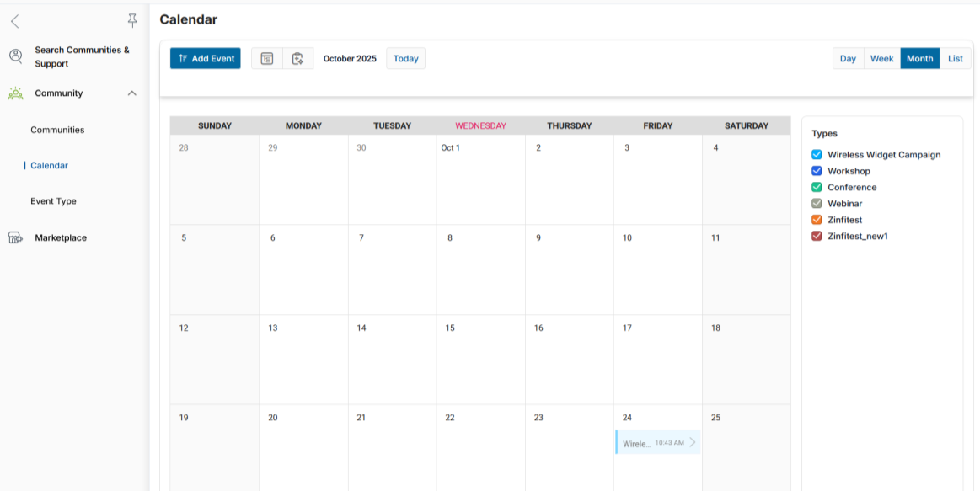Switch to List view
This screenshot has height=491, width=980.
955,58
